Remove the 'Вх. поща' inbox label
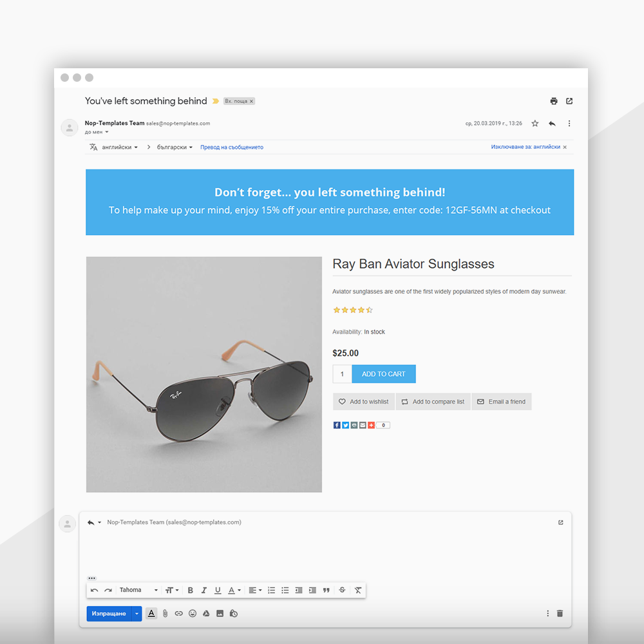Image resolution: width=644 pixels, height=644 pixels. click(251, 101)
